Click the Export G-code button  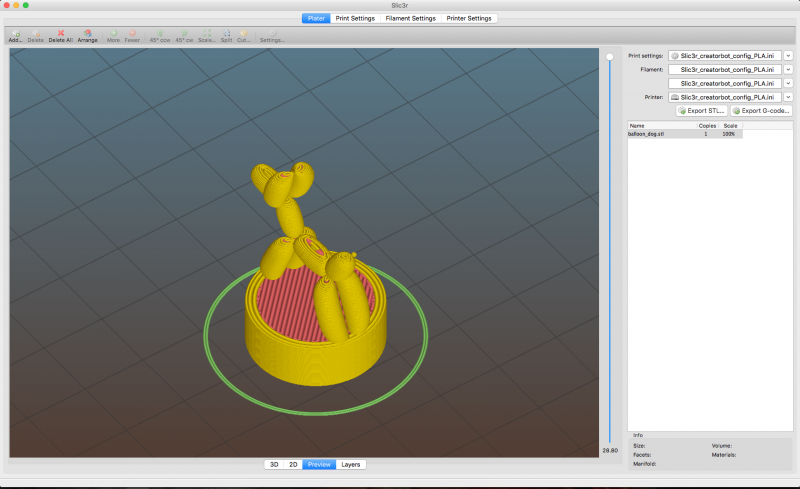tap(762, 111)
